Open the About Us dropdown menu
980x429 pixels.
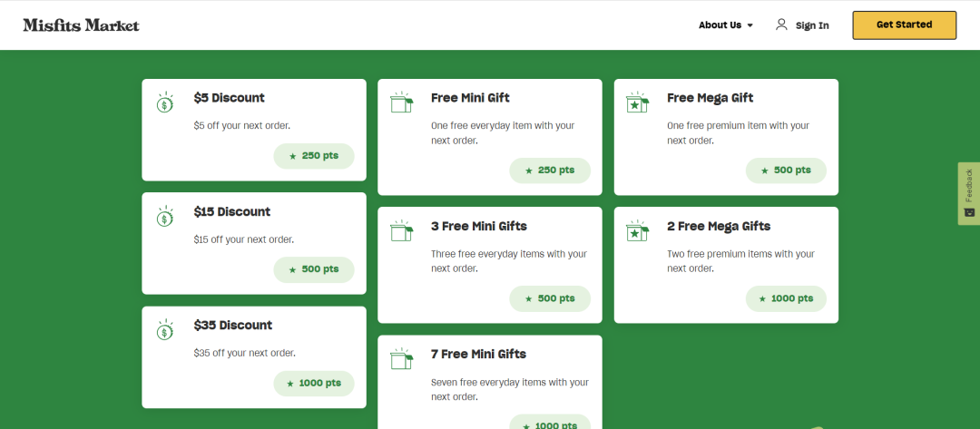coord(726,25)
